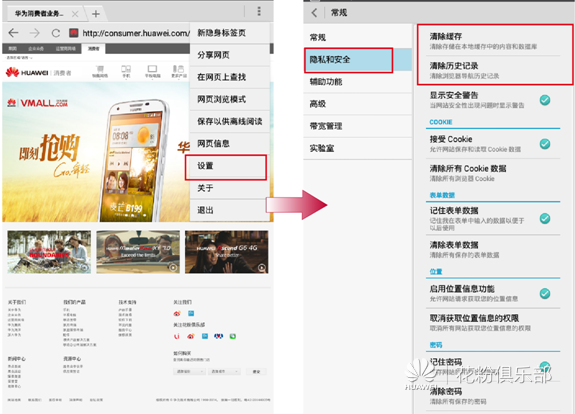Choose 退出 to exit the browser

[230, 210]
